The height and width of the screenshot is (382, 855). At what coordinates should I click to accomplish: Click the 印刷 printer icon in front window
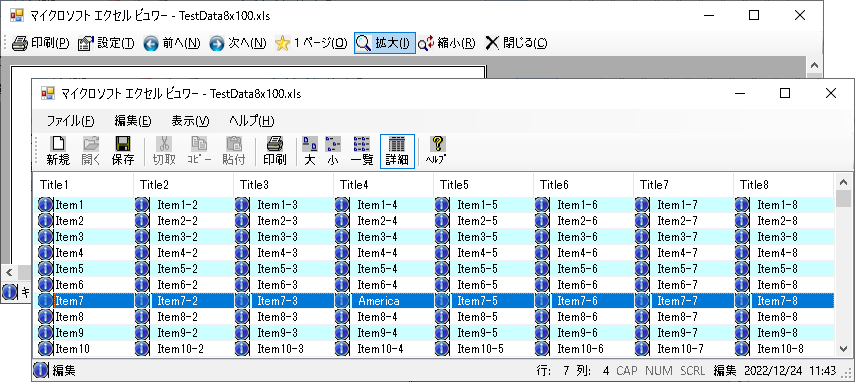(x=275, y=151)
